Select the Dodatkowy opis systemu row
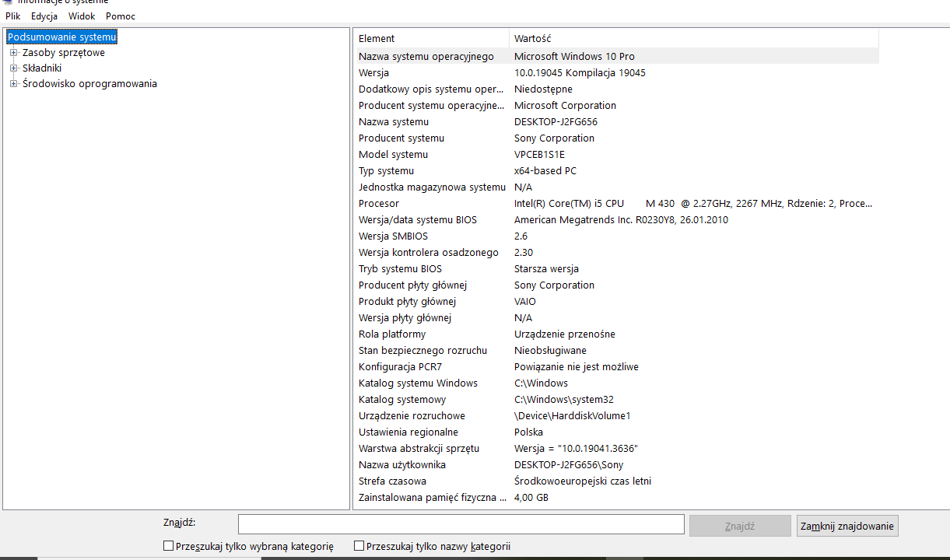 617,89
